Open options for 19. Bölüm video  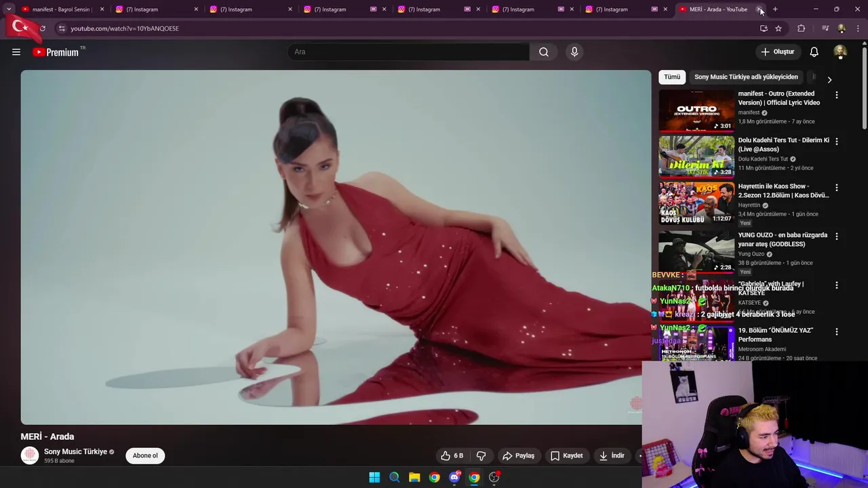tap(836, 331)
